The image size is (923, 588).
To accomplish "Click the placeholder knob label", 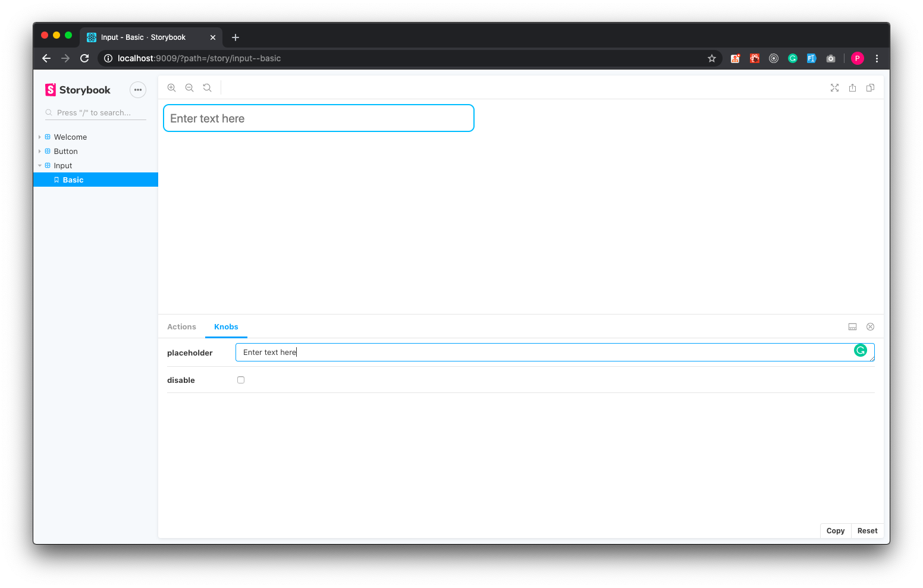I will click(190, 353).
